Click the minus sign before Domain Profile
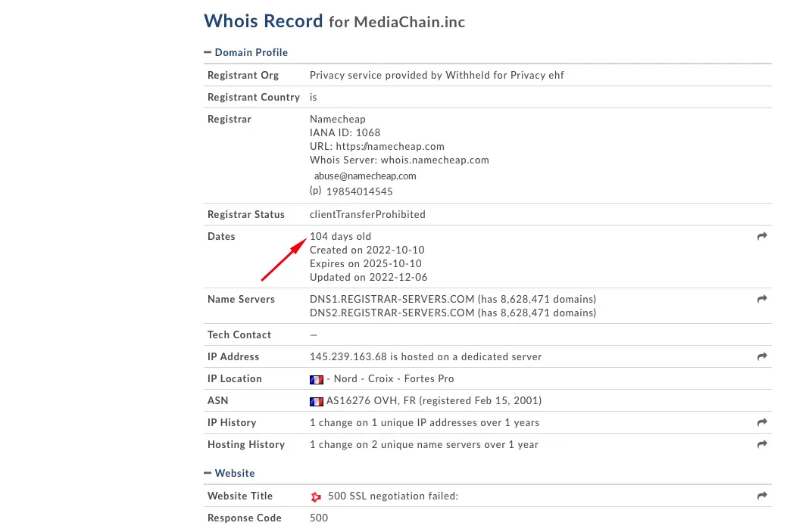The width and height of the screenshot is (790, 532). point(208,52)
